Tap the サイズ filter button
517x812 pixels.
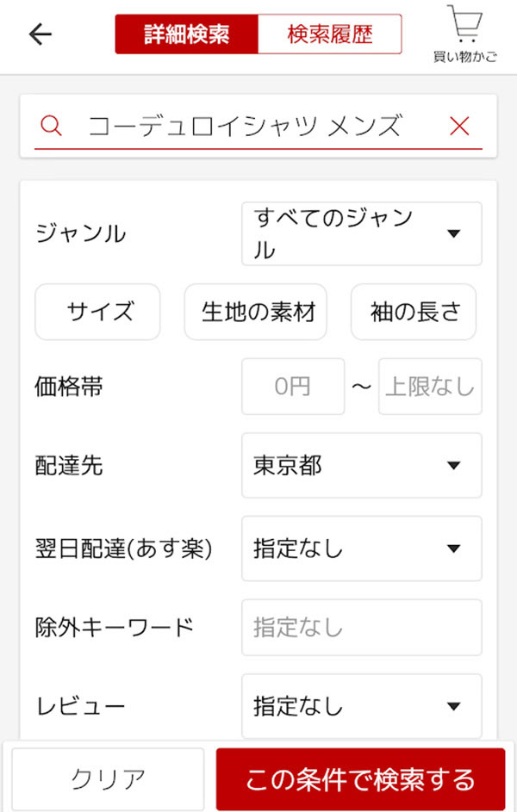click(98, 312)
